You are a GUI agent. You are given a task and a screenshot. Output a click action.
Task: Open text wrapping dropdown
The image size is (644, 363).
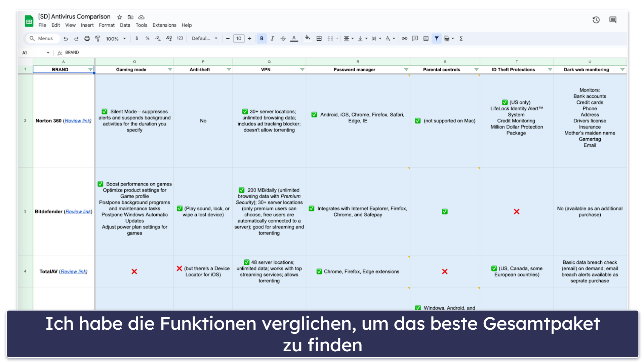point(376,38)
